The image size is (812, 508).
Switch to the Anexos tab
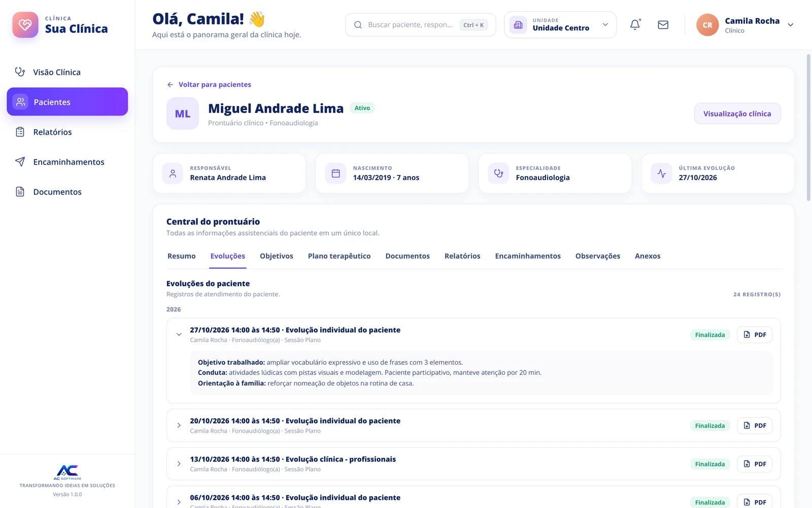click(x=648, y=256)
